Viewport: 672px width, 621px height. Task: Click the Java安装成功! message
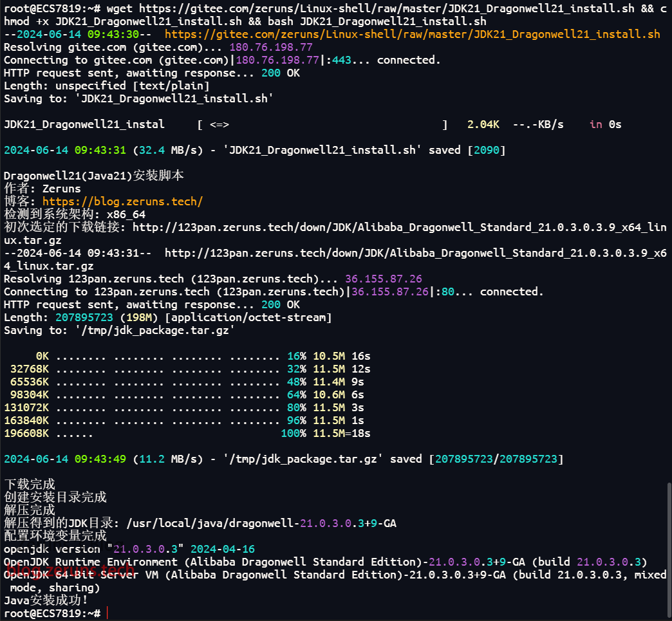[46, 600]
